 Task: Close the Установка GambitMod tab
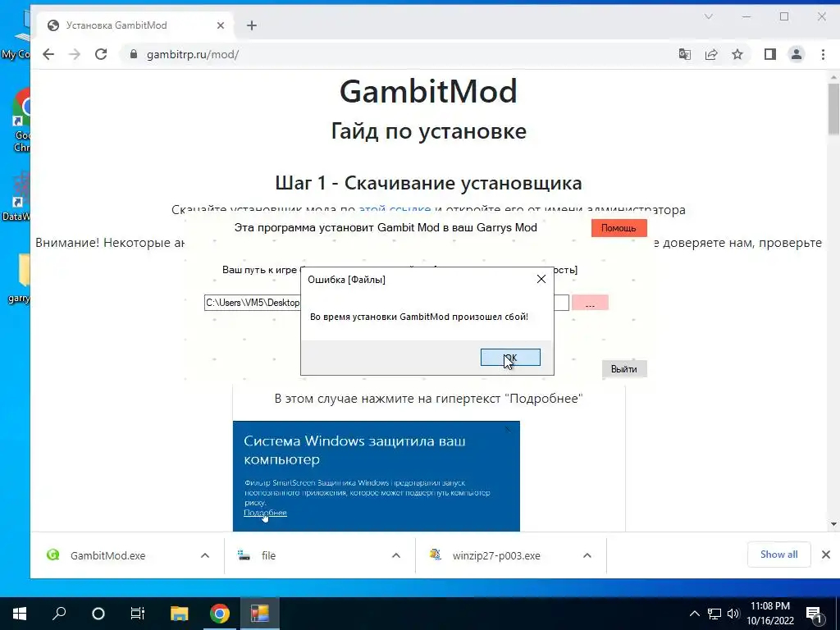pyautogui.click(x=220, y=25)
